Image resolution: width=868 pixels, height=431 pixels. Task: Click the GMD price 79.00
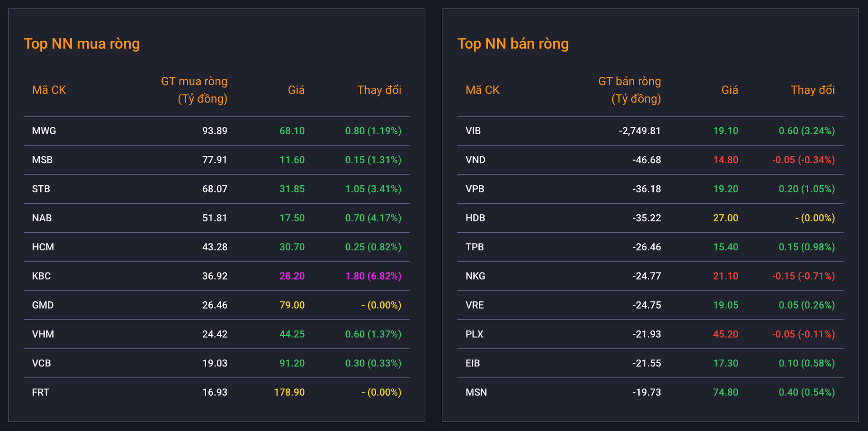coord(292,305)
